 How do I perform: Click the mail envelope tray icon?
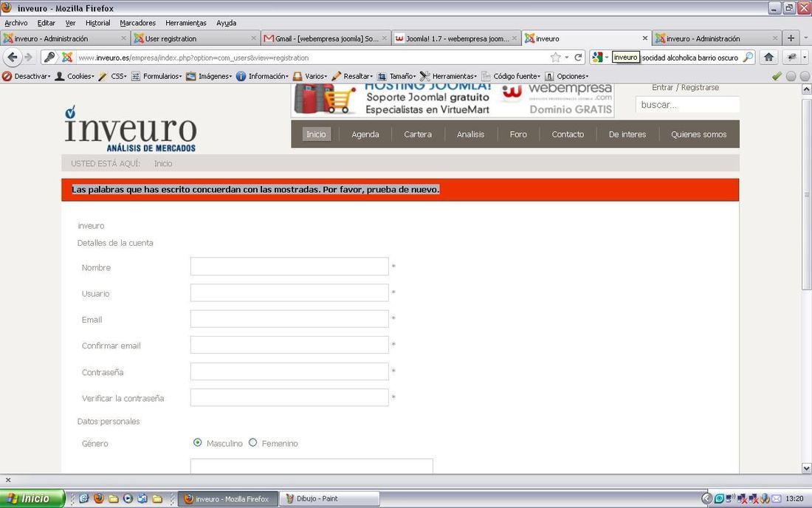click(777, 498)
